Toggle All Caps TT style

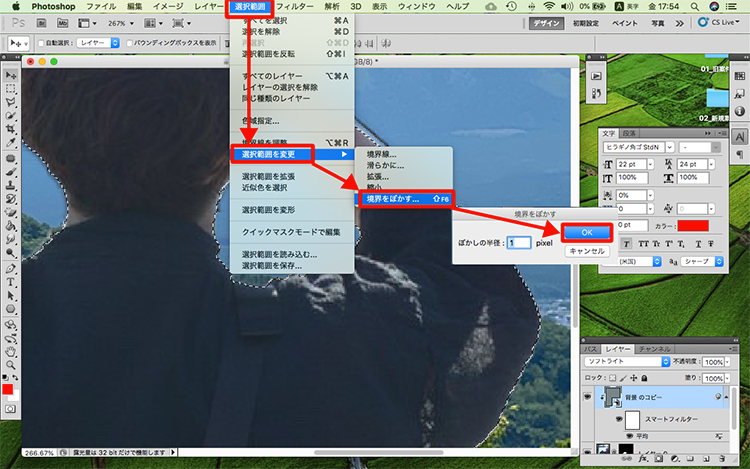pyautogui.click(x=644, y=244)
